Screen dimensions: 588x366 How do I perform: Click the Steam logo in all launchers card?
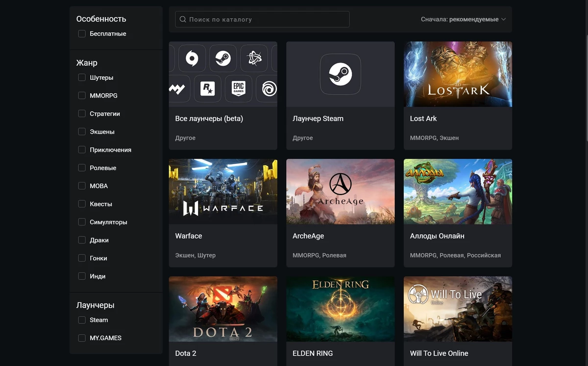click(223, 59)
